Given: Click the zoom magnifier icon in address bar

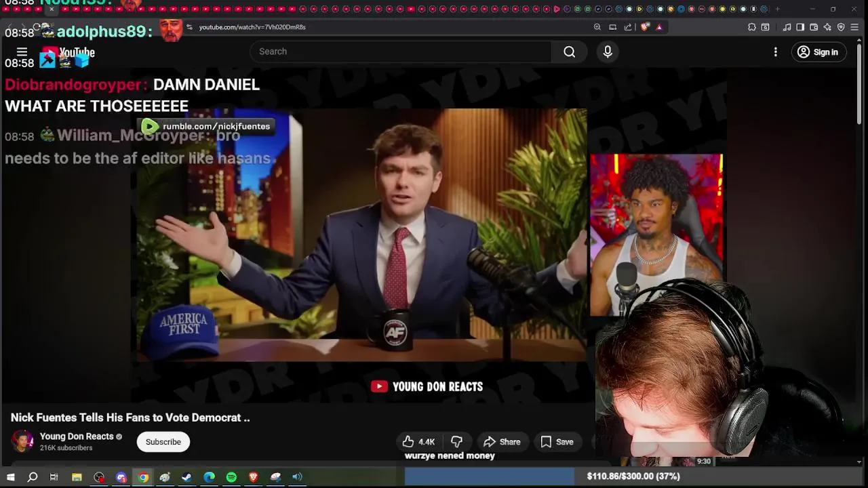Looking at the screenshot, I should [597, 27].
